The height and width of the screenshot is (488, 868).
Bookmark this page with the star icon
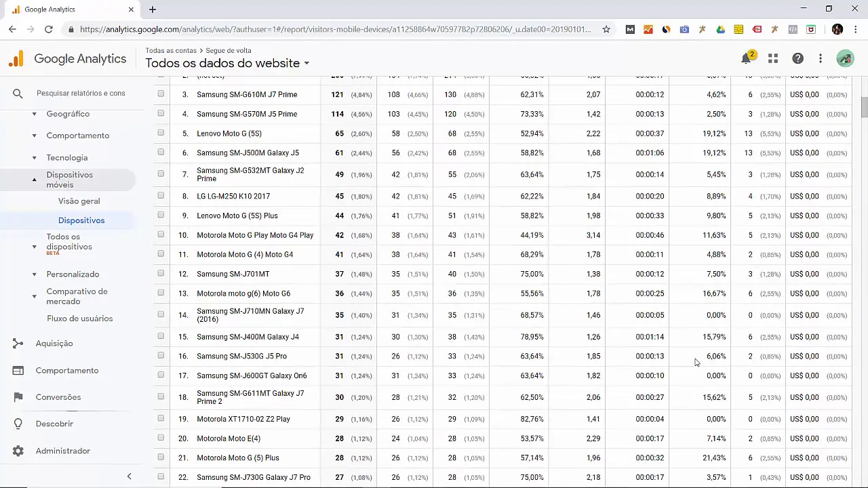(x=606, y=29)
